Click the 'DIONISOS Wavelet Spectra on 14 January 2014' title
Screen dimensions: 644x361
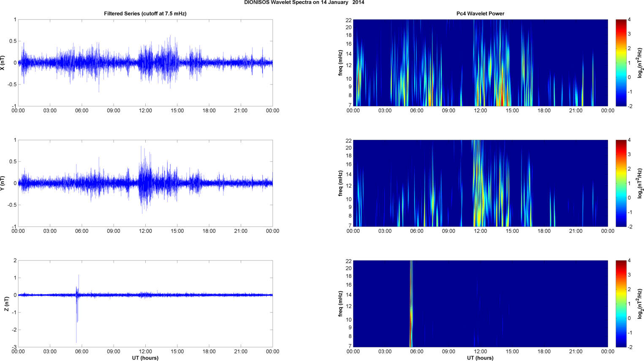304,3
